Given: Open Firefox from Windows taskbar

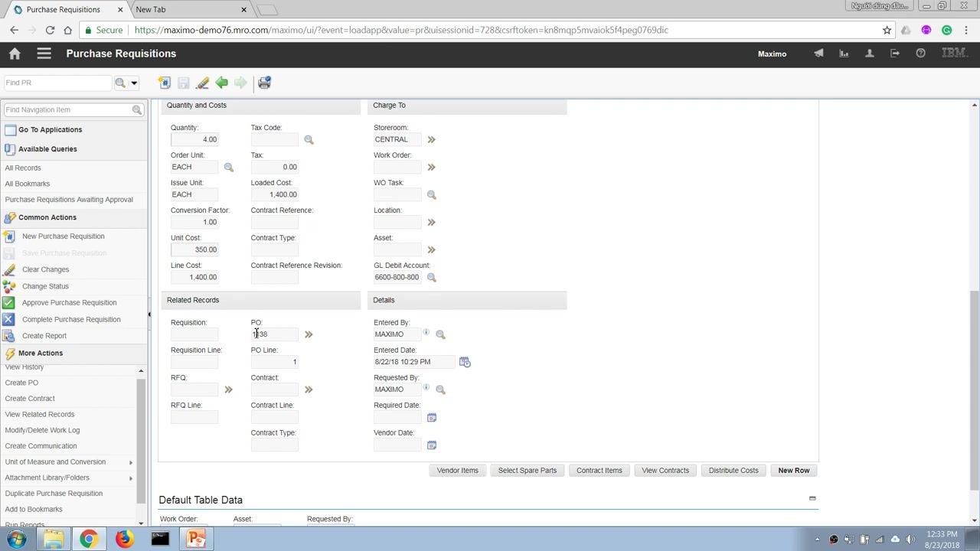Looking at the screenshot, I should [124, 539].
